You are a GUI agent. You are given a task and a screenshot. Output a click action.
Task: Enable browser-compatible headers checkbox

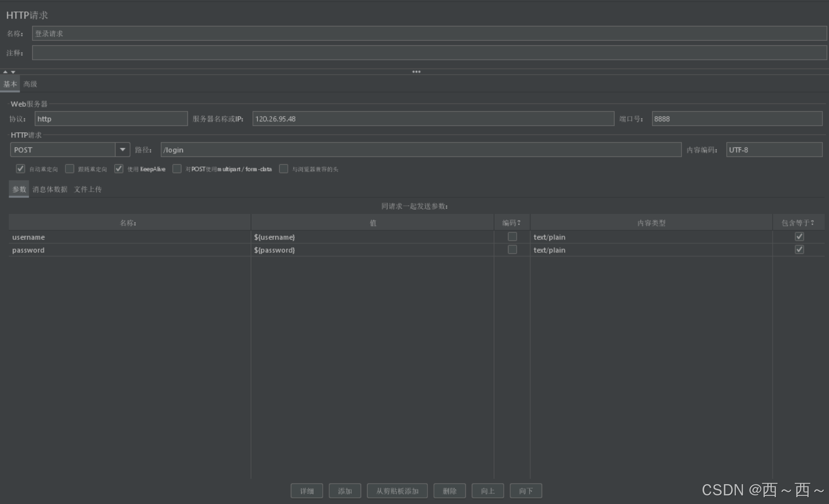284,169
